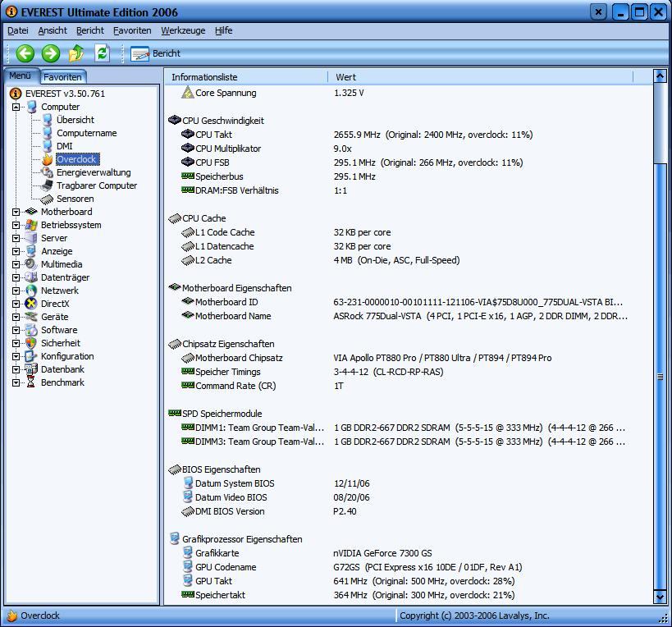Click the Betriebssystem Windows flag icon
Screen dimensions: 672x627
click(31, 225)
